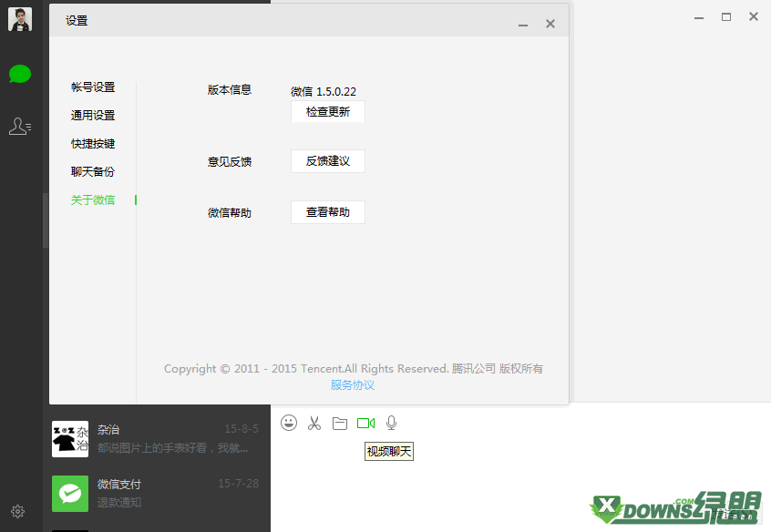This screenshot has width=771, height=532.
Task: Start voice chat with microphone icon
Action: point(391,423)
